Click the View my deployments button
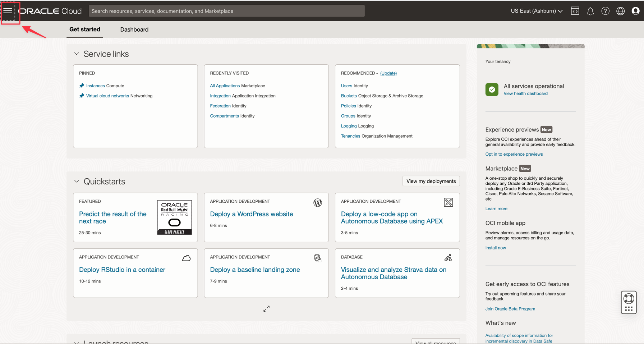The image size is (644, 344). point(431,181)
